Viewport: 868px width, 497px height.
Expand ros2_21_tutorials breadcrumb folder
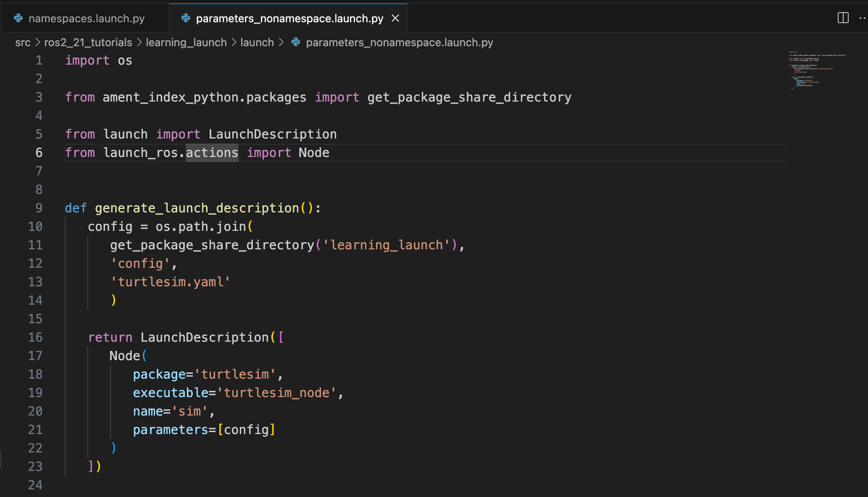point(88,42)
